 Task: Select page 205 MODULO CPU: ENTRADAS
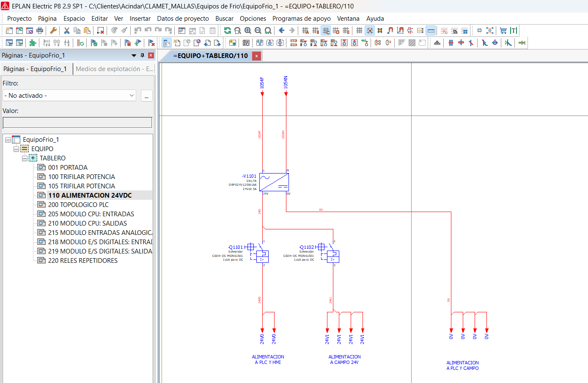pos(91,214)
